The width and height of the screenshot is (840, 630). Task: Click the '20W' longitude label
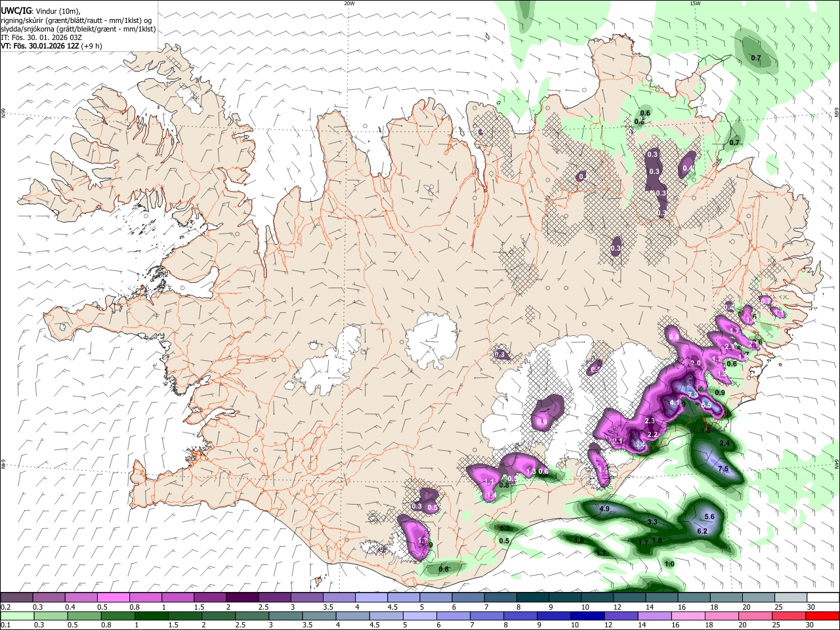349,3
